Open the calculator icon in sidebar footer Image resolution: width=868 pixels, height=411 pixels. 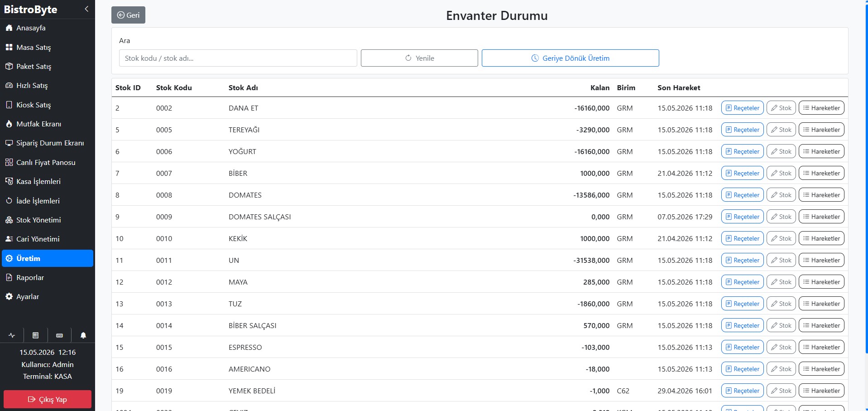pyautogui.click(x=35, y=335)
